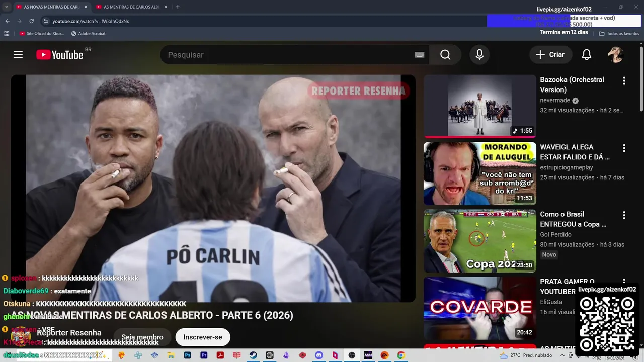Start voice search with microphone icon
Viewport: 644px width, 362px height.
click(x=479, y=55)
